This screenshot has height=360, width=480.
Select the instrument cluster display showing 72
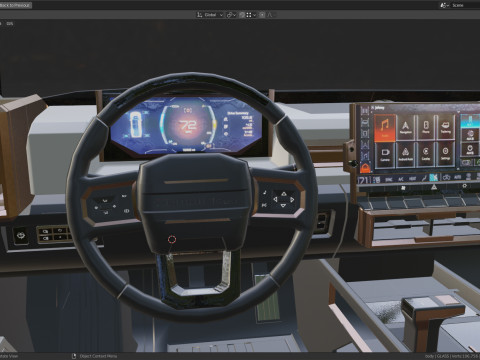(187, 125)
